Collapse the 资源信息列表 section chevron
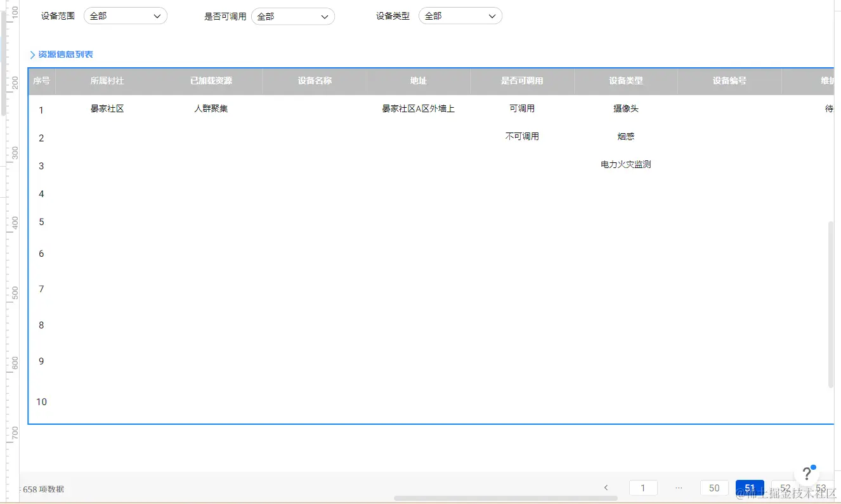Screen dimensions: 841x504 click(x=32, y=55)
